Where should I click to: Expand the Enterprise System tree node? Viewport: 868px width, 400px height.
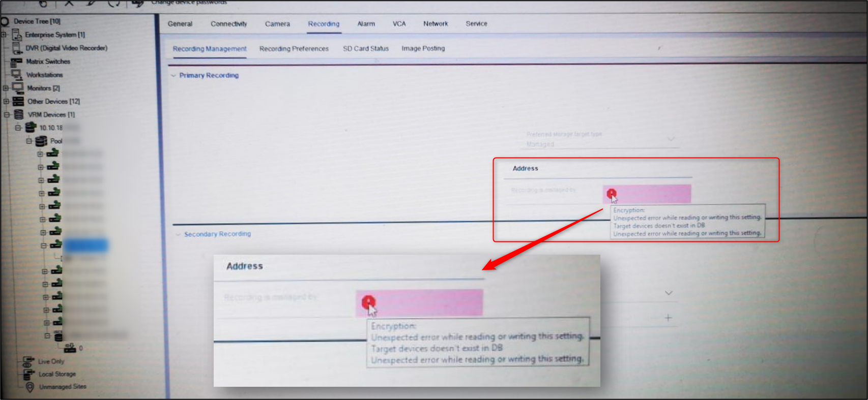pos(4,35)
